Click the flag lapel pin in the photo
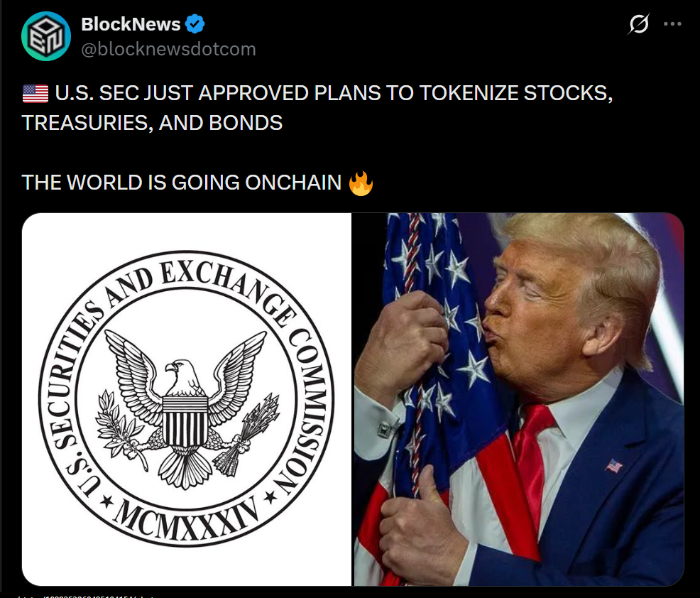This screenshot has width=700, height=598. click(613, 466)
